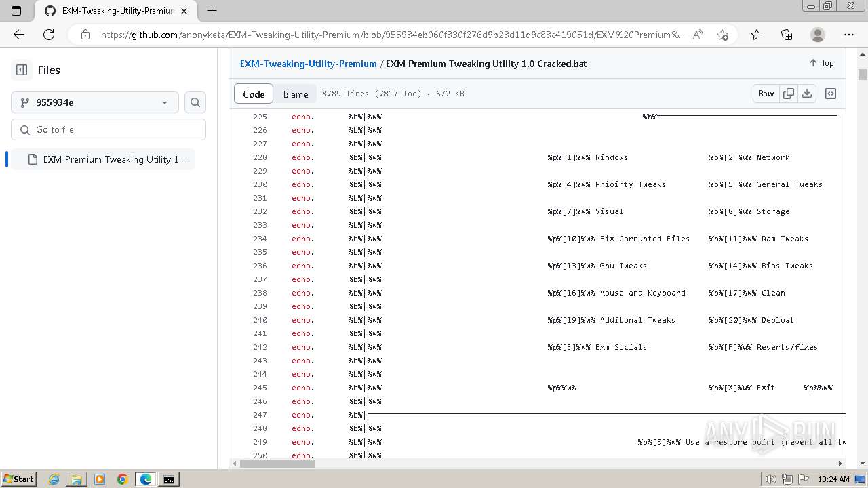This screenshot has width=868, height=488.
Task: Go back to the previous page
Action: (19, 35)
